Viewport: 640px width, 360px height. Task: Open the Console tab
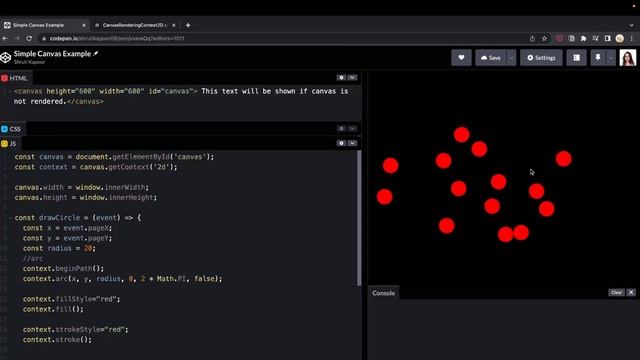383,293
